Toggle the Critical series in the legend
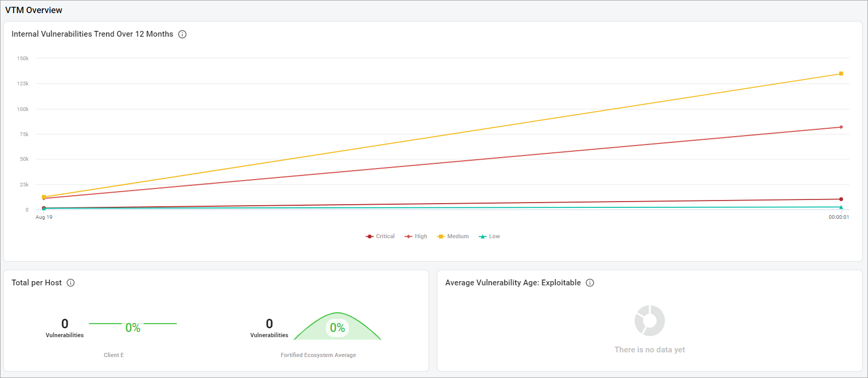 click(380, 237)
